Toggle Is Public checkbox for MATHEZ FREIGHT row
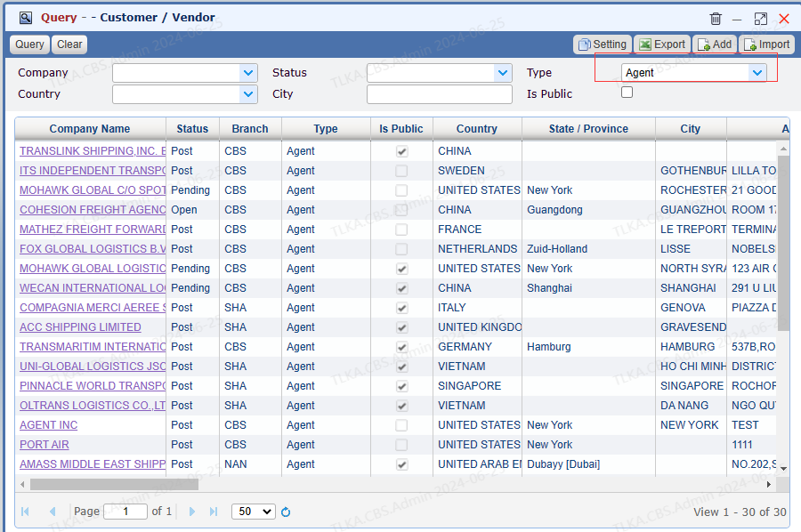This screenshot has width=801, height=532. (x=402, y=230)
